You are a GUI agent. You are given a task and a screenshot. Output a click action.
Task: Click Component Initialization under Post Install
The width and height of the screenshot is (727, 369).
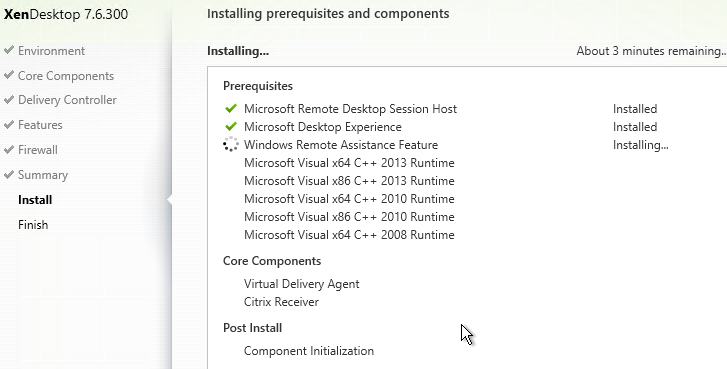[x=309, y=351]
